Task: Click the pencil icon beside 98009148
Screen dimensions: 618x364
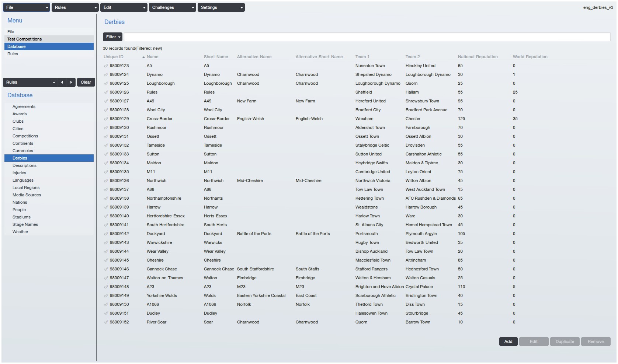Action: tap(106, 287)
